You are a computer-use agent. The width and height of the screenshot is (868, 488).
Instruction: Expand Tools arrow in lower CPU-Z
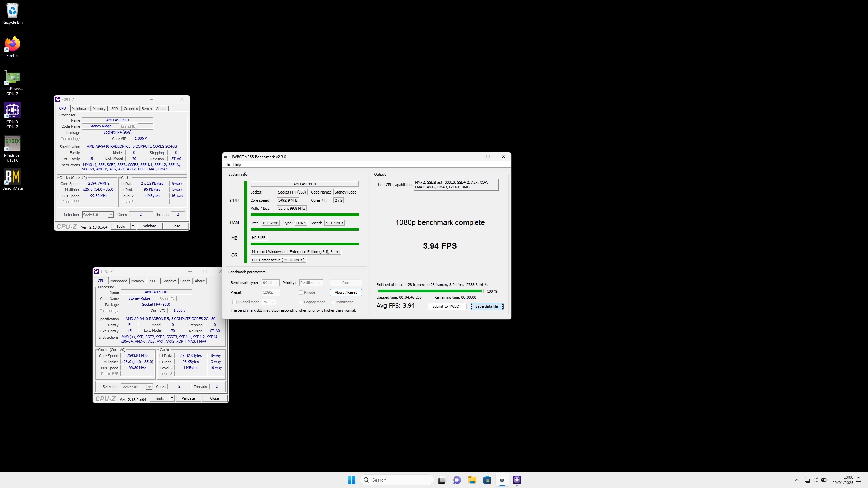pos(172,398)
